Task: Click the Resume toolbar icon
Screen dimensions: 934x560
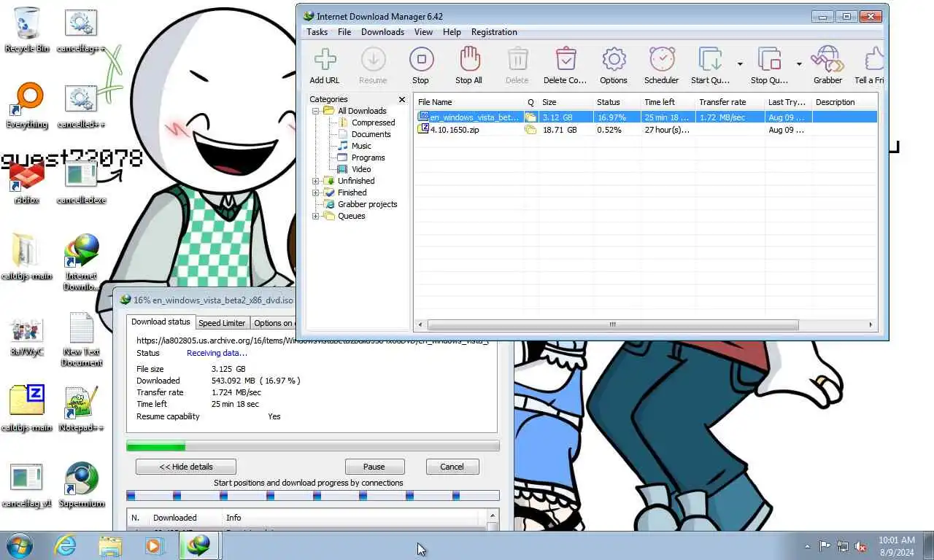Action: tap(373, 60)
